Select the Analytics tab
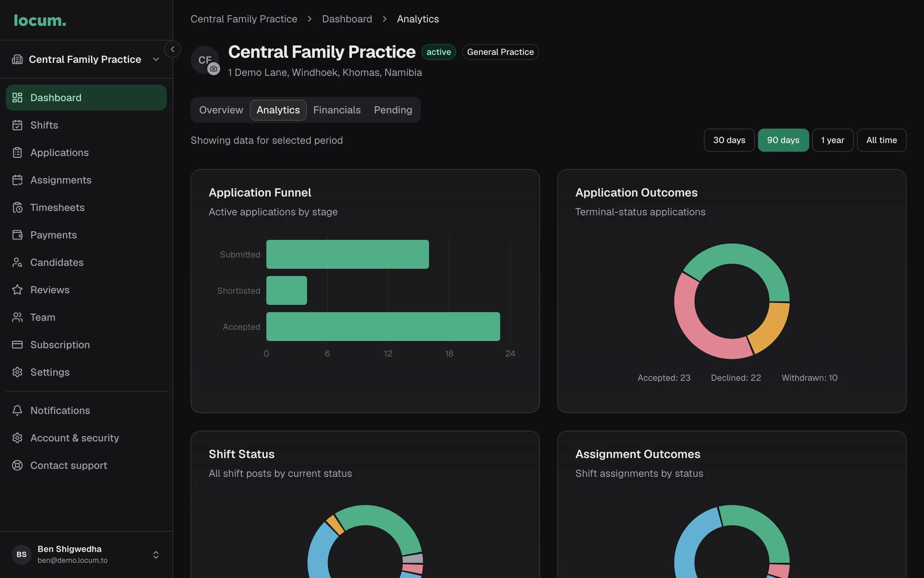 [278, 110]
